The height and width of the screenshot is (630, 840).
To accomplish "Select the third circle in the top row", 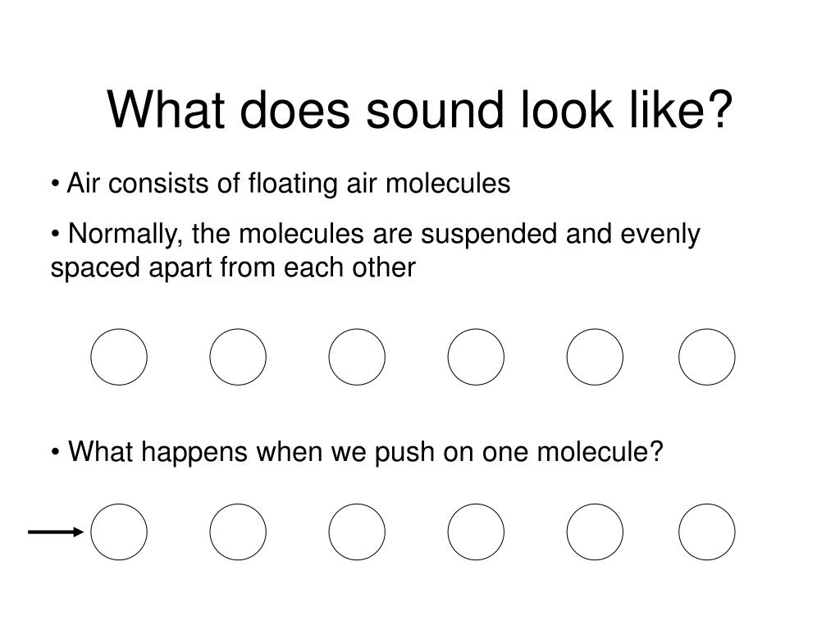I will [x=357, y=357].
